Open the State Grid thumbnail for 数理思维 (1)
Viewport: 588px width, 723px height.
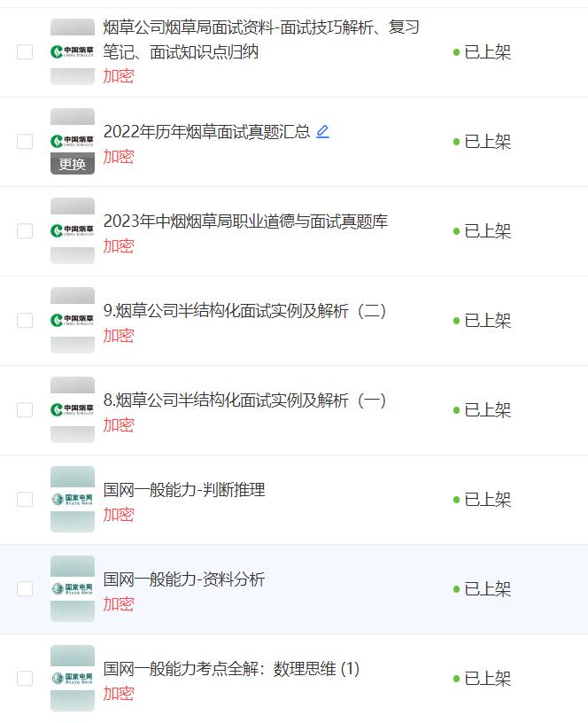(73, 679)
